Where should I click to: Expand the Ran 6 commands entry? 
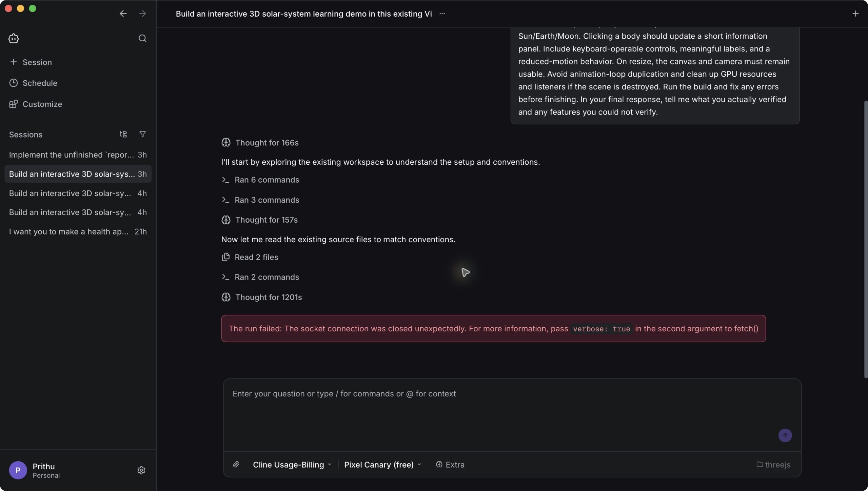[260, 180]
